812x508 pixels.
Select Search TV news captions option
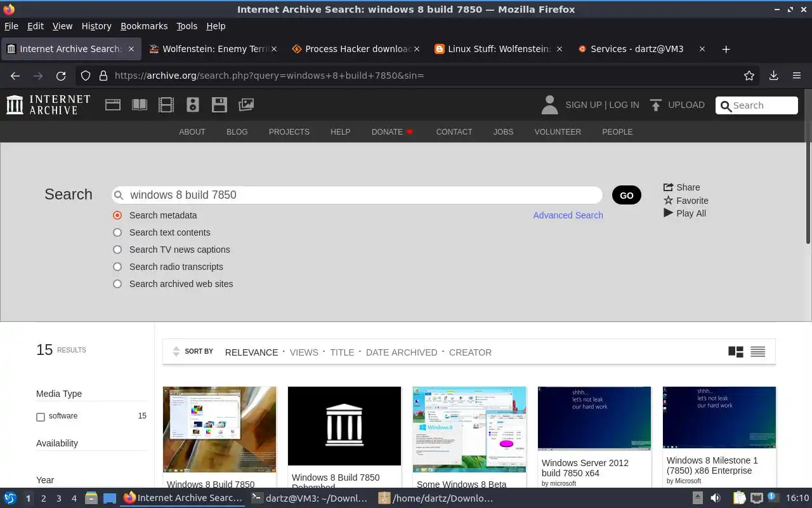pos(117,250)
